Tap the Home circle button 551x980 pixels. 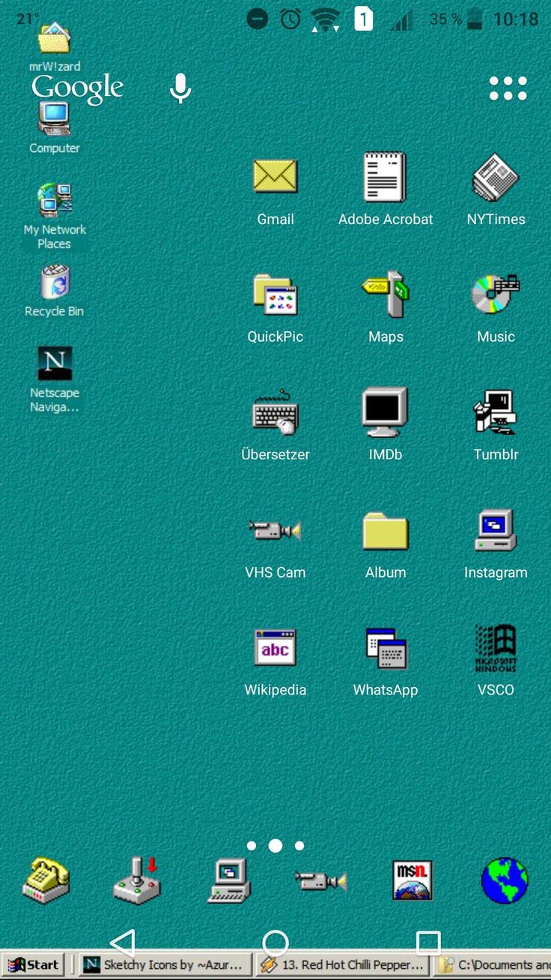click(275, 943)
